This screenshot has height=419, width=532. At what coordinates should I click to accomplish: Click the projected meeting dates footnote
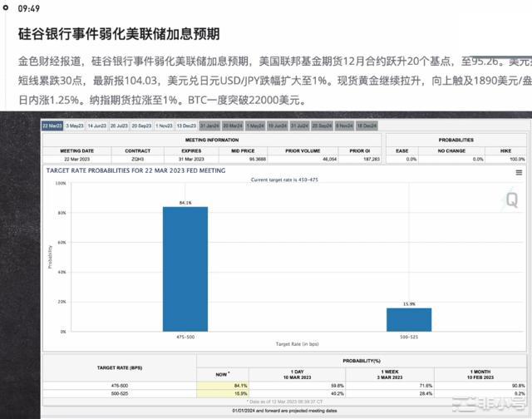click(x=284, y=411)
